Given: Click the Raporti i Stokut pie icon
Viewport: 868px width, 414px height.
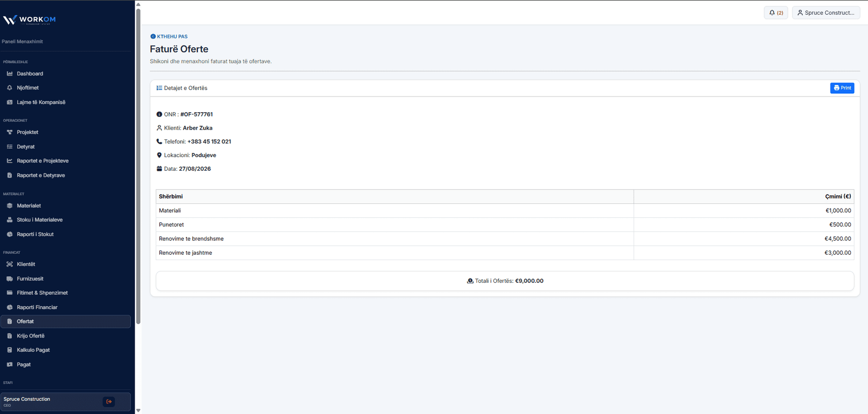Looking at the screenshot, I should tap(10, 235).
